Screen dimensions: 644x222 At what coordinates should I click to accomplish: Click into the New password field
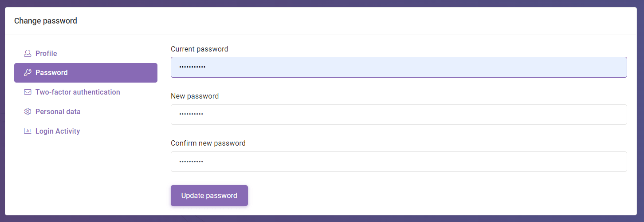[x=398, y=115]
